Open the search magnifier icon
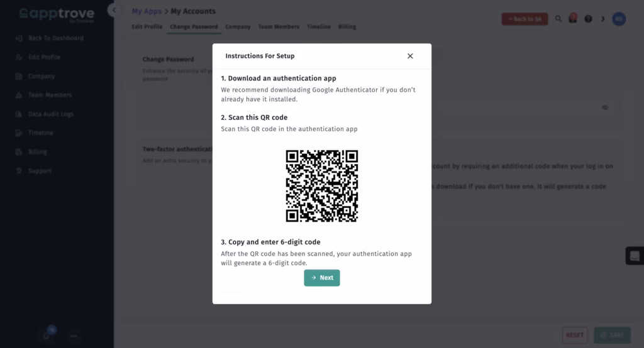Image resolution: width=644 pixels, height=348 pixels. tap(558, 19)
